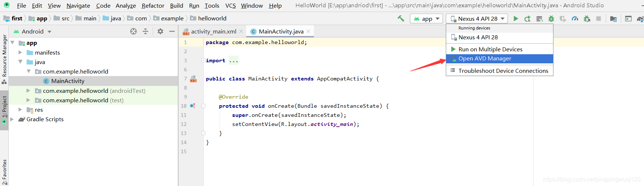The width and height of the screenshot is (644, 186).
Task: Run the app with green play icon
Action: pos(516,19)
